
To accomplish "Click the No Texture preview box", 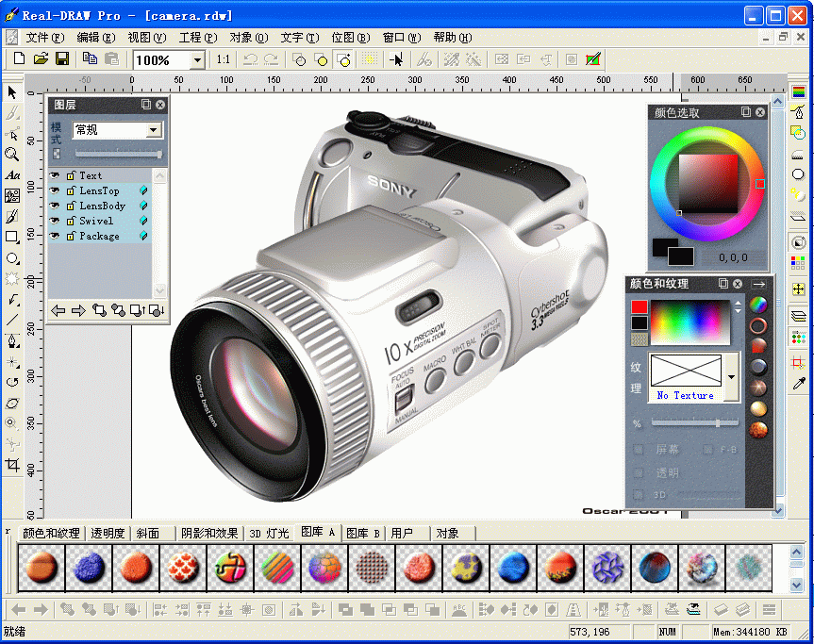I will (x=686, y=371).
